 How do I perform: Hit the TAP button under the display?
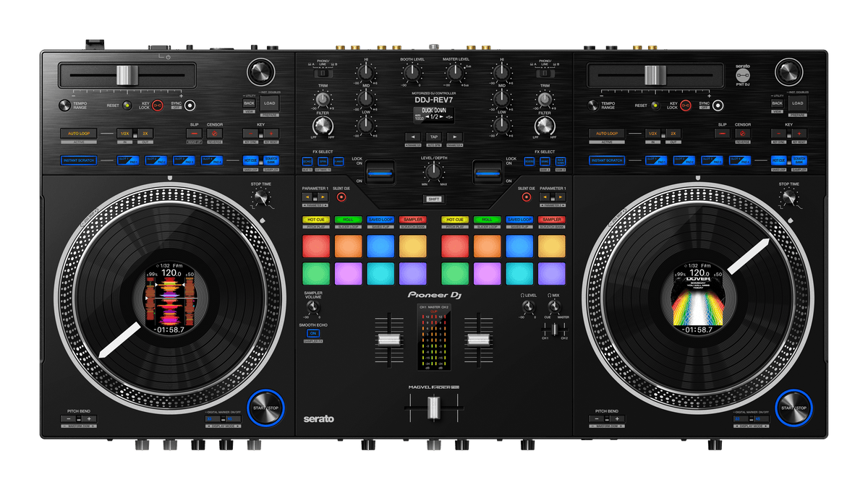point(434,136)
